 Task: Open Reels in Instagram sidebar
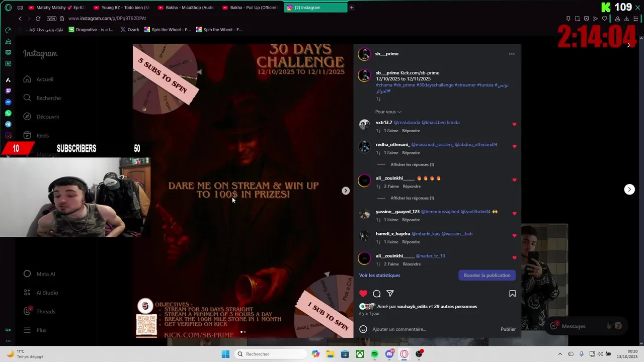point(36,135)
